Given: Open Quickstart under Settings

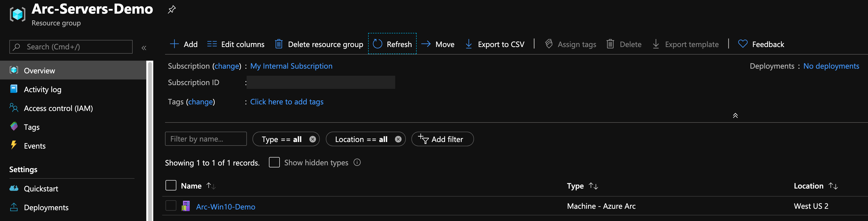Looking at the screenshot, I should click(73, 189).
